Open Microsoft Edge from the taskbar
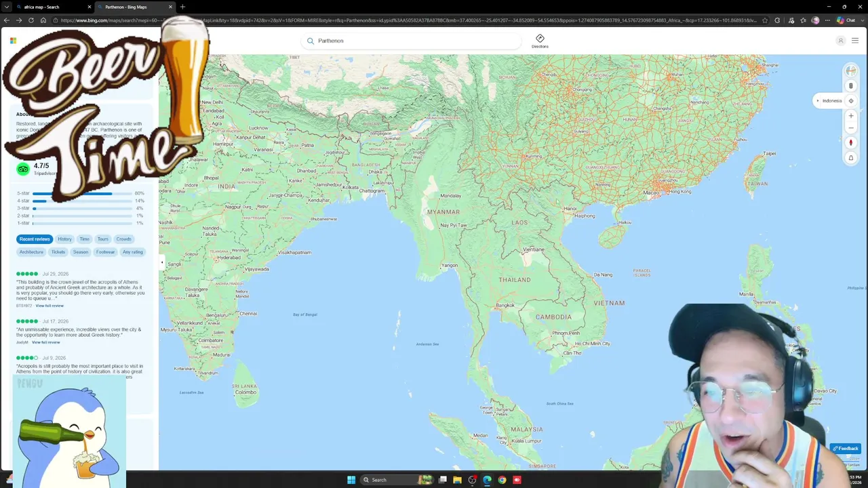The width and height of the screenshot is (868, 488). click(x=487, y=480)
